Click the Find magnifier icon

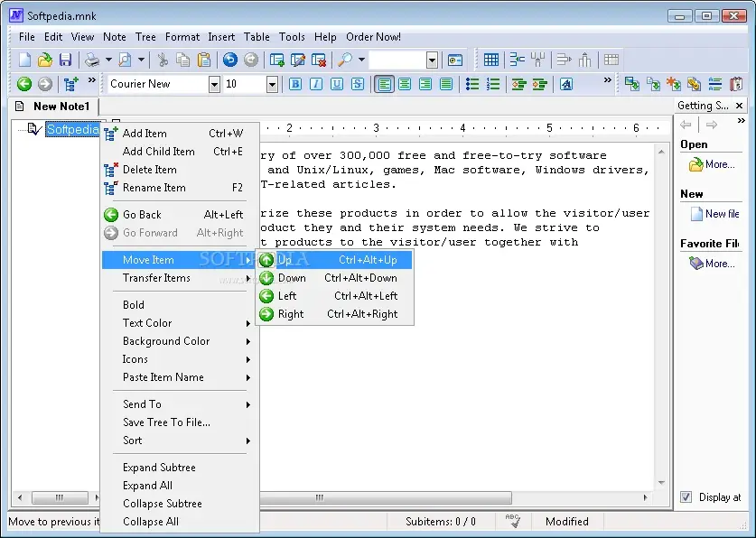click(345, 60)
